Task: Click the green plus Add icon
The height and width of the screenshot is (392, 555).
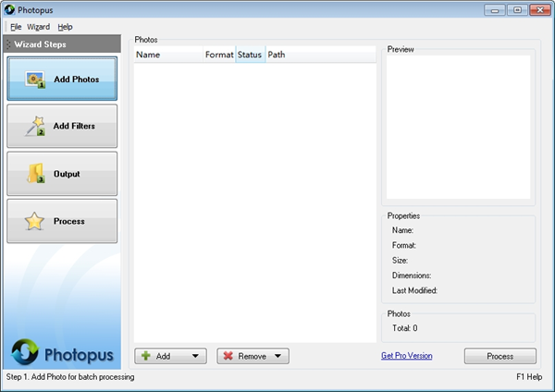Action: pos(146,356)
